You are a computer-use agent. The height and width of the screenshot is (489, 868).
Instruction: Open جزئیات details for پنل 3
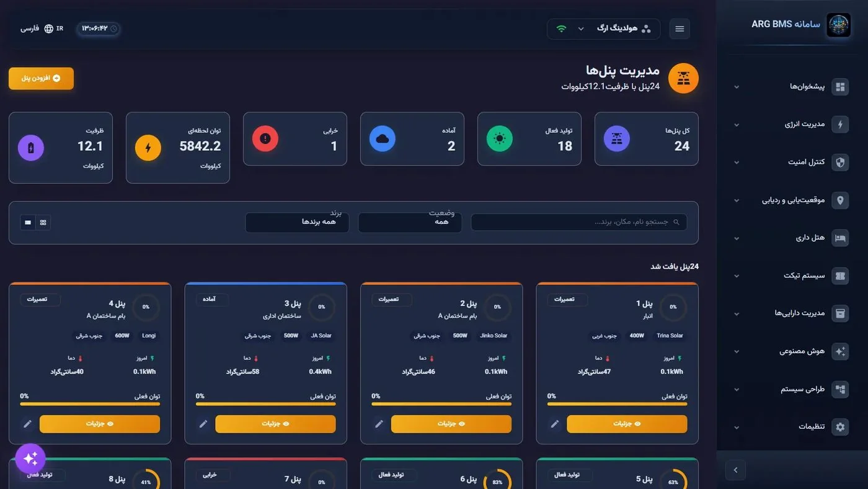[275, 424]
